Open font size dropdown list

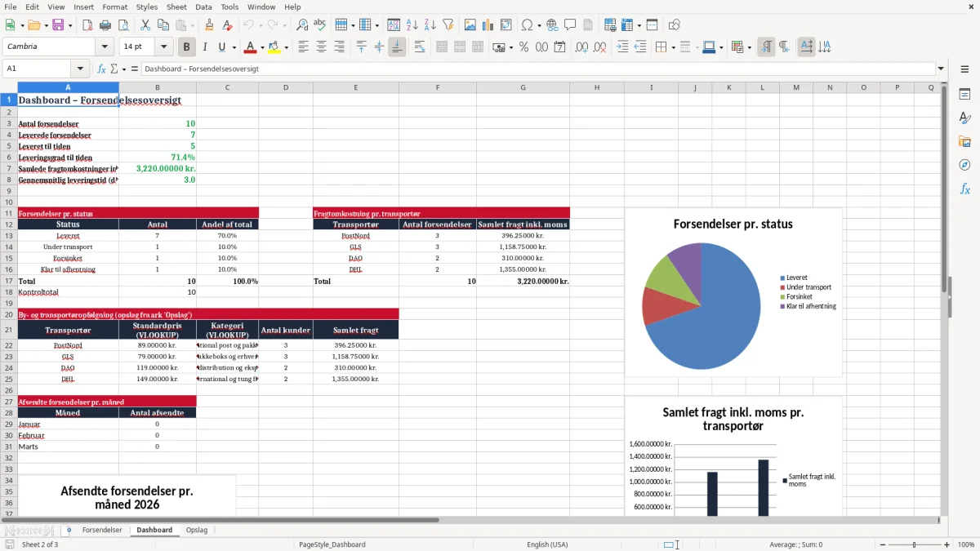pos(163,47)
